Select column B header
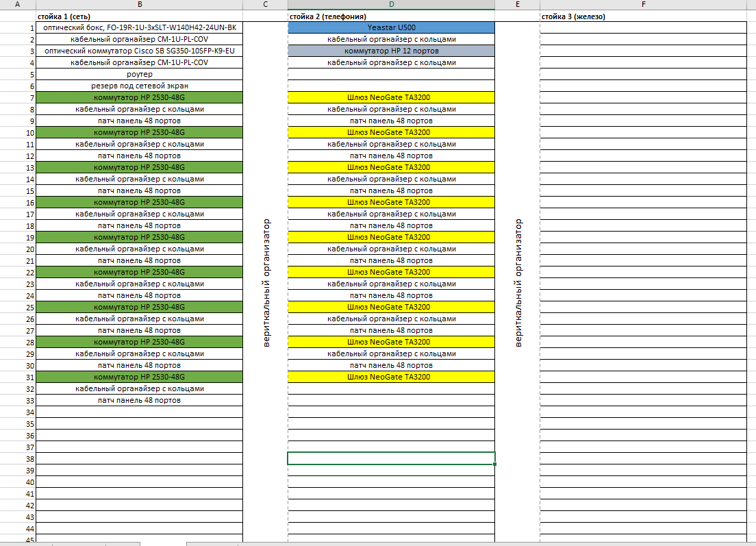The height and width of the screenshot is (546, 756). click(x=139, y=4)
